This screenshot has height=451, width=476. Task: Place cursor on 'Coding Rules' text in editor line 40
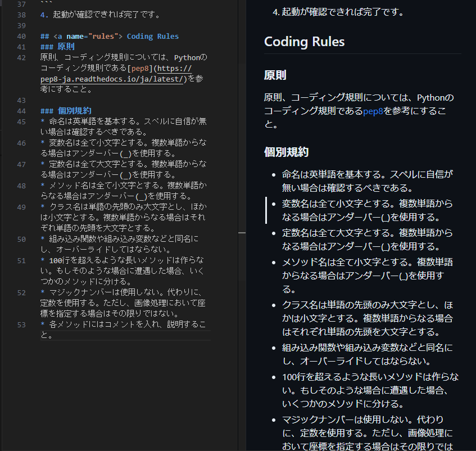(x=153, y=37)
